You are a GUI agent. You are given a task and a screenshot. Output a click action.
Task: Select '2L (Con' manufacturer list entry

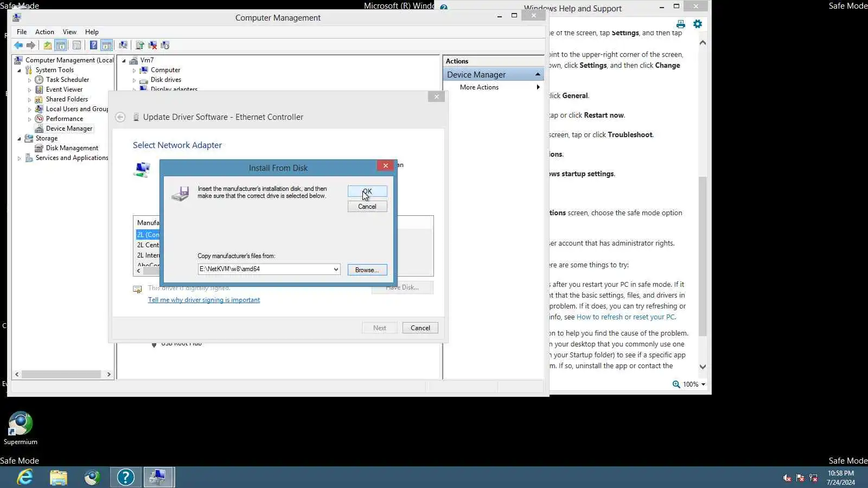coord(148,235)
